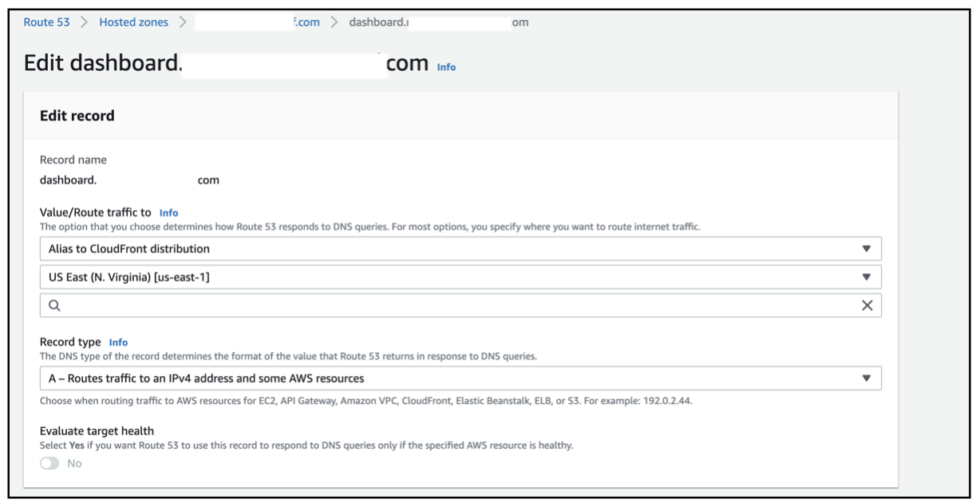Toggle the Evaluate target health switch
Image resolution: width=980 pixels, height=503 pixels.
coord(49,464)
